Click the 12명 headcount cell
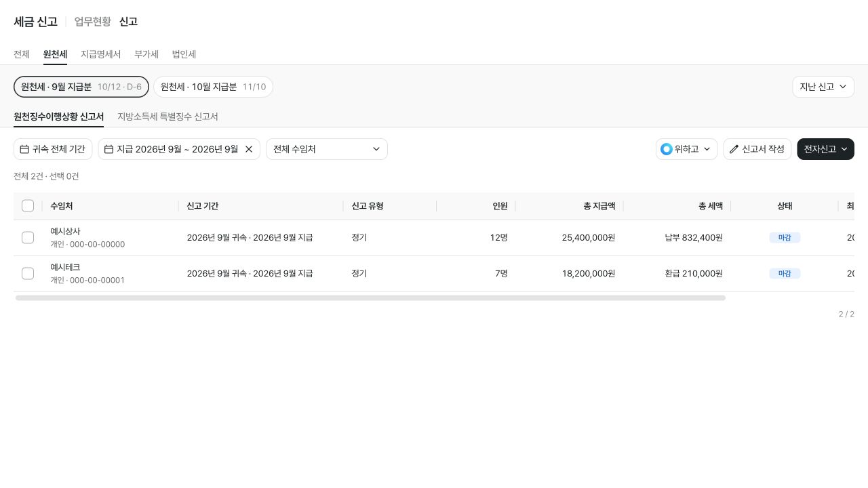The width and height of the screenshot is (868, 488). tap(498, 238)
